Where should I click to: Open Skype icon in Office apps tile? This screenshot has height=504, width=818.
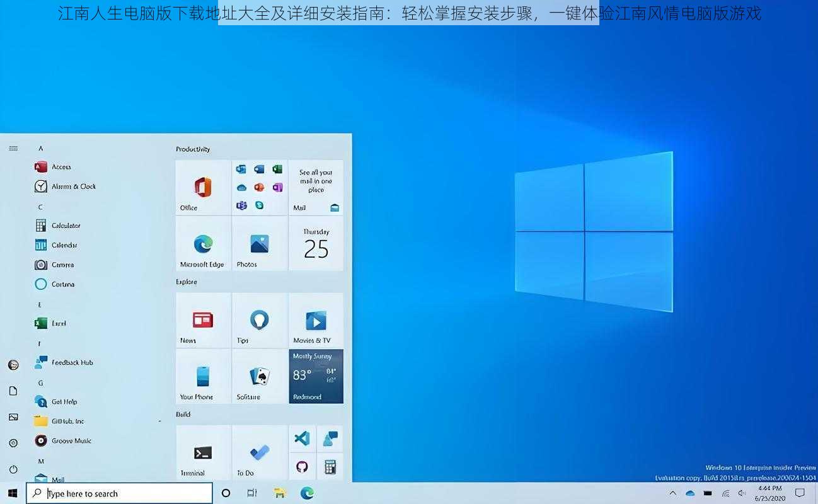(259, 205)
